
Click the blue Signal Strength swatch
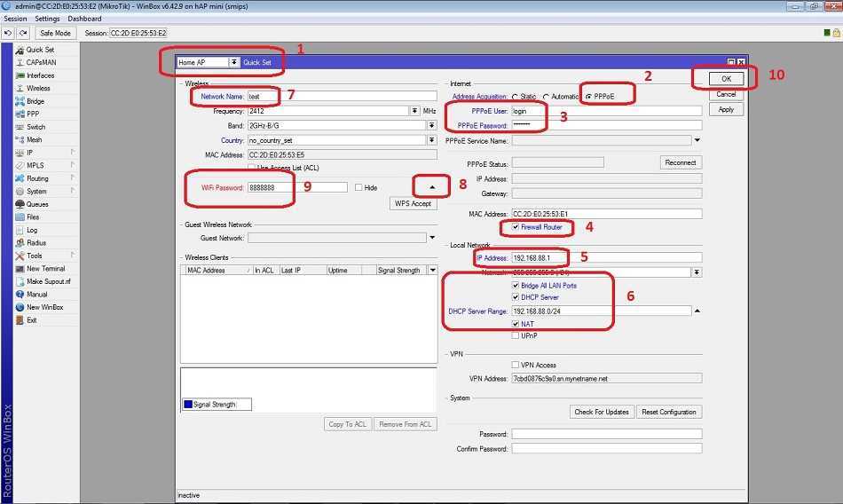point(188,405)
